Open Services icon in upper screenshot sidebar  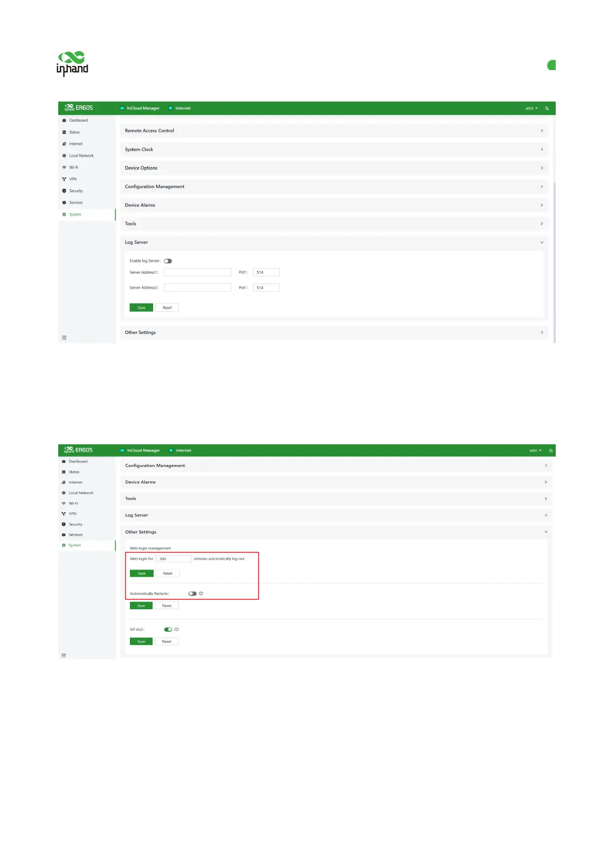pyautogui.click(x=64, y=203)
